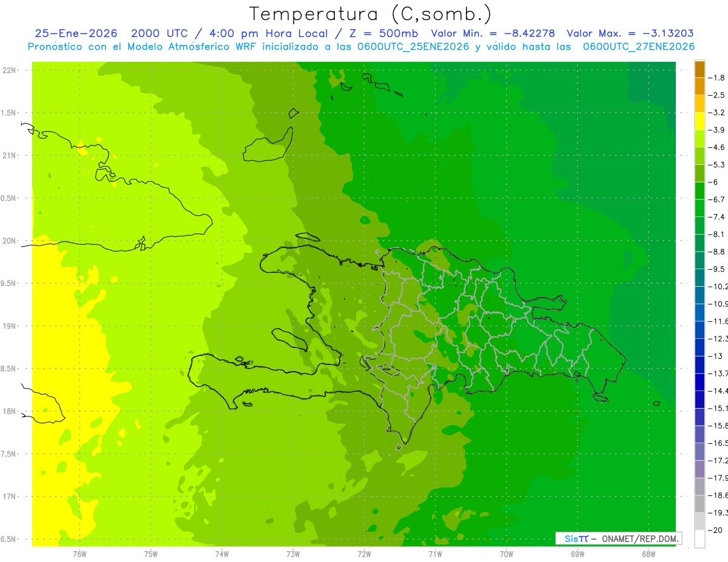Click the white swatch below -20
This screenshot has height=562, width=728.
[x=699, y=539]
